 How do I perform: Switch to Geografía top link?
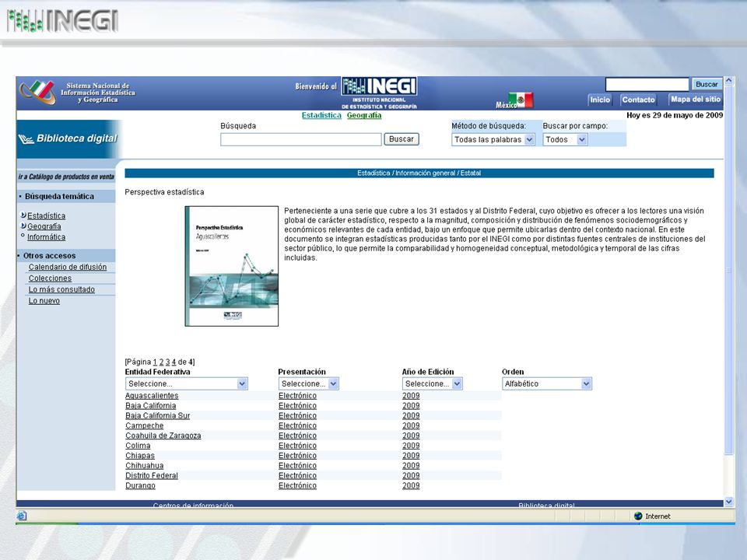(364, 115)
